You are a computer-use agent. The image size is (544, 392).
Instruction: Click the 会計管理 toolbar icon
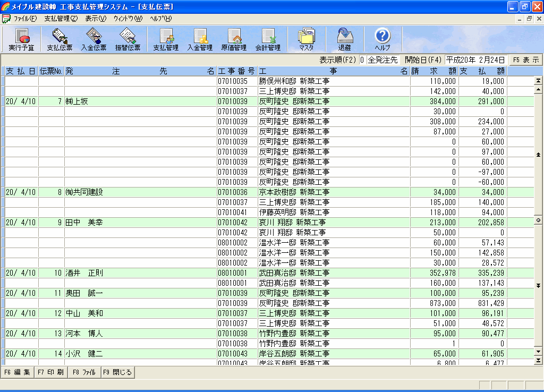click(268, 39)
